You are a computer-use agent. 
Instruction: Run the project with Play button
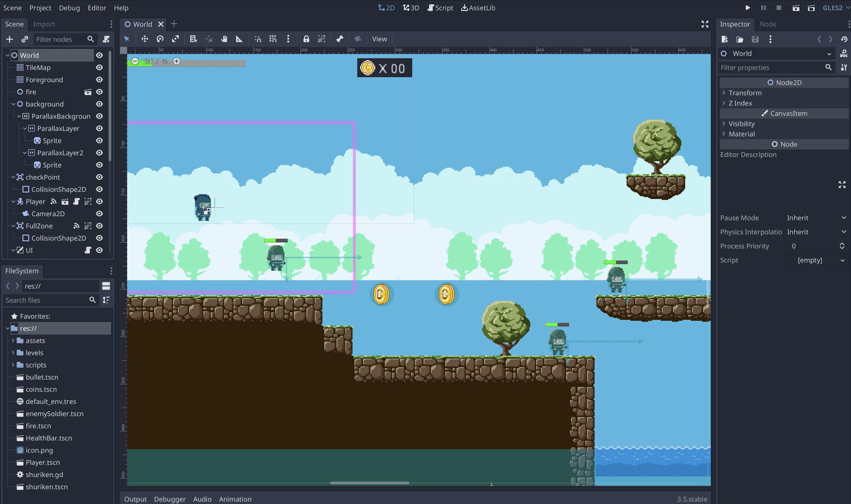click(748, 8)
